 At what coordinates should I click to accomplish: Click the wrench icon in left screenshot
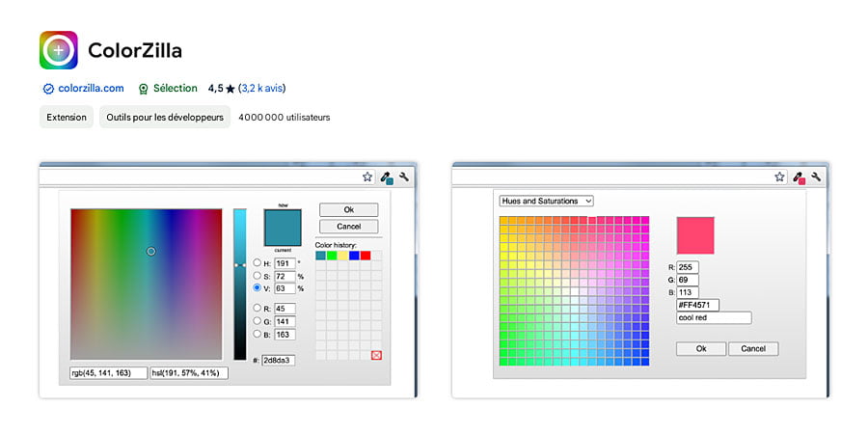(404, 177)
